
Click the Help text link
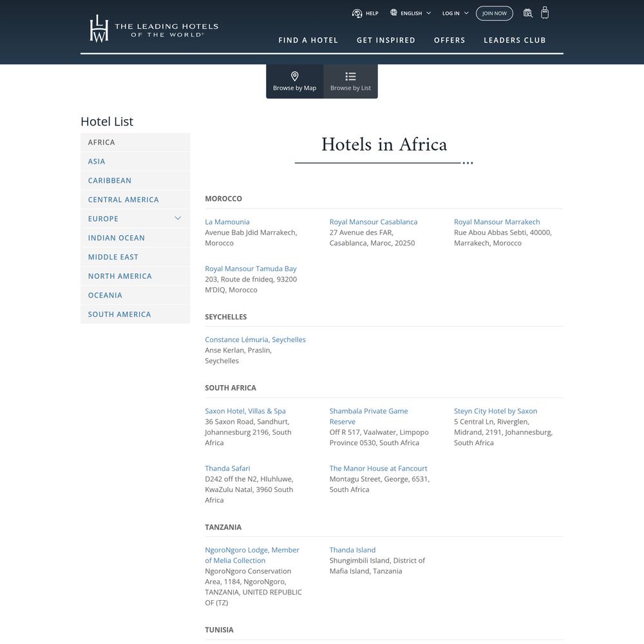pos(372,13)
